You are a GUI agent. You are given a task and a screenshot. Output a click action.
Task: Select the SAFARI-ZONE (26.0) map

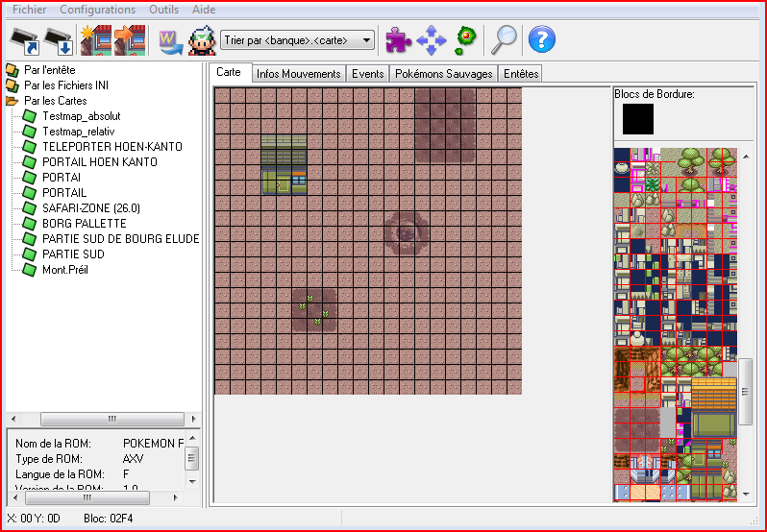click(91, 208)
